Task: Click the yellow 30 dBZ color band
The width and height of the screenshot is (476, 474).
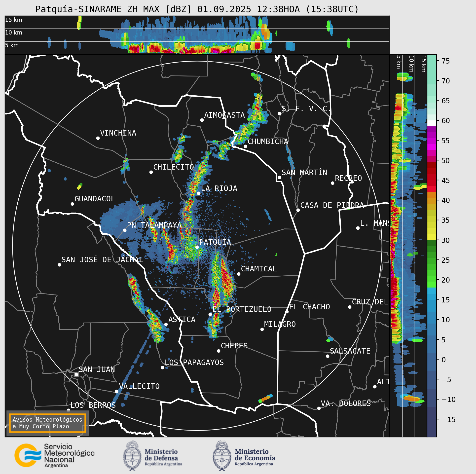Action: click(432, 237)
